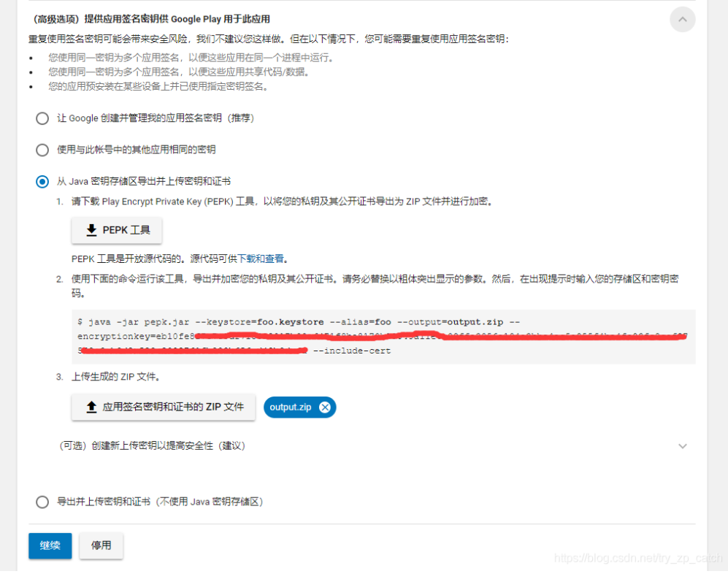Click the bullet about apps running in the same process
Image resolution: width=728 pixels, height=574 pixels.
click(x=191, y=58)
